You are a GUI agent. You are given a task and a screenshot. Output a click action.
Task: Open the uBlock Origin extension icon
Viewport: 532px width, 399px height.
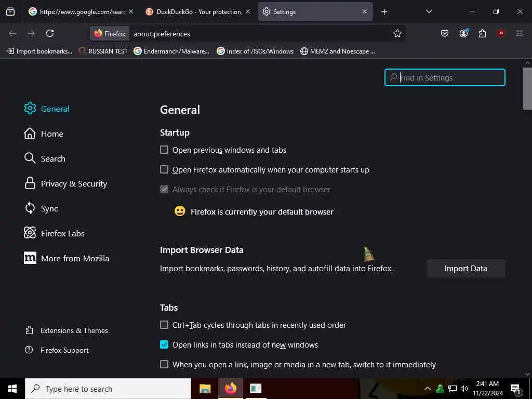(x=501, y=33)
